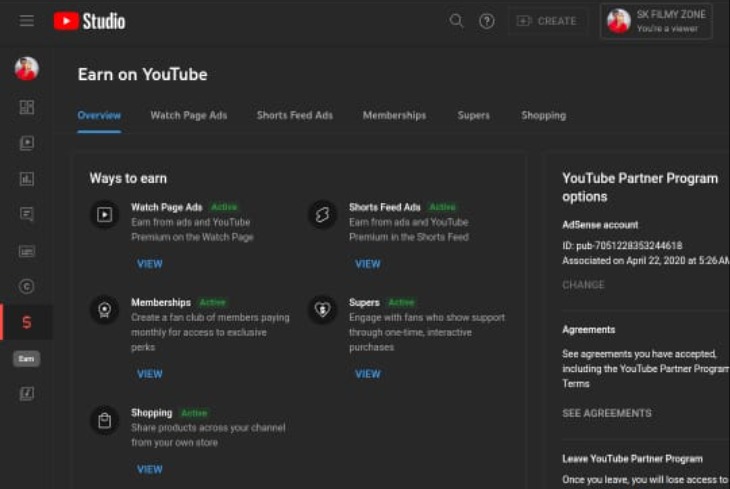Viewport: 730px width, 489px height.
Task: Select the Earn dollar icon in sidebar
Action: click(x=27, y=322)
